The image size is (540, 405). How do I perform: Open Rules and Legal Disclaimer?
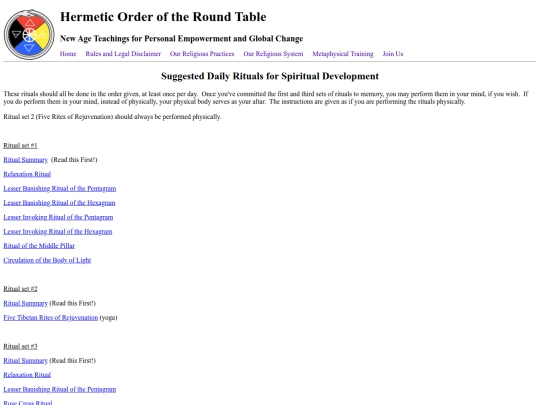[123, 54]
